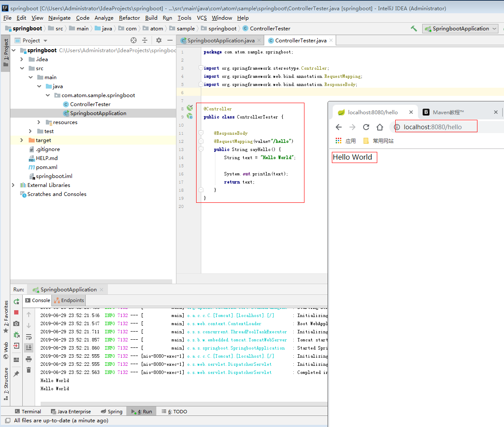Toggle tool window quick access icon in status bar
The width and height of the screenshot is (504, 427).
[x=8, y=421]
